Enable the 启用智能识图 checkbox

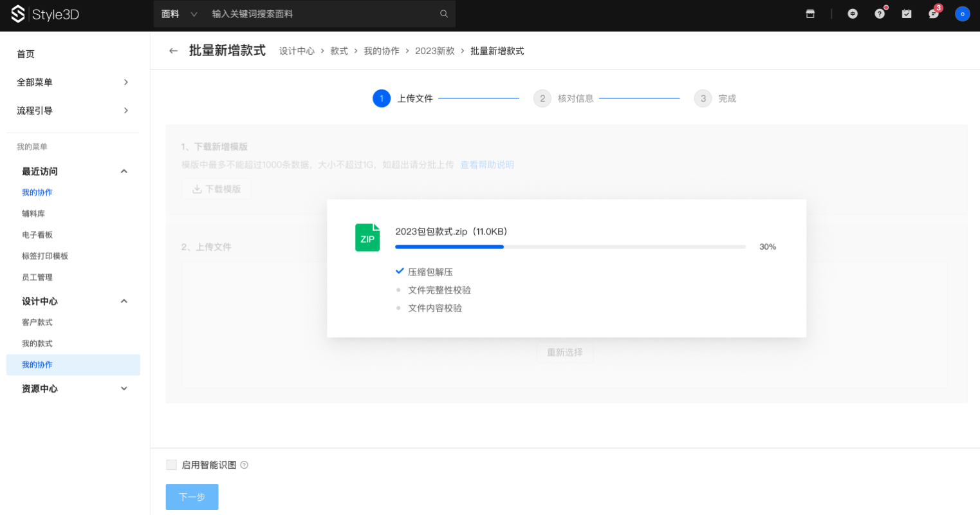pyautogui.click(x=171, y=465)
